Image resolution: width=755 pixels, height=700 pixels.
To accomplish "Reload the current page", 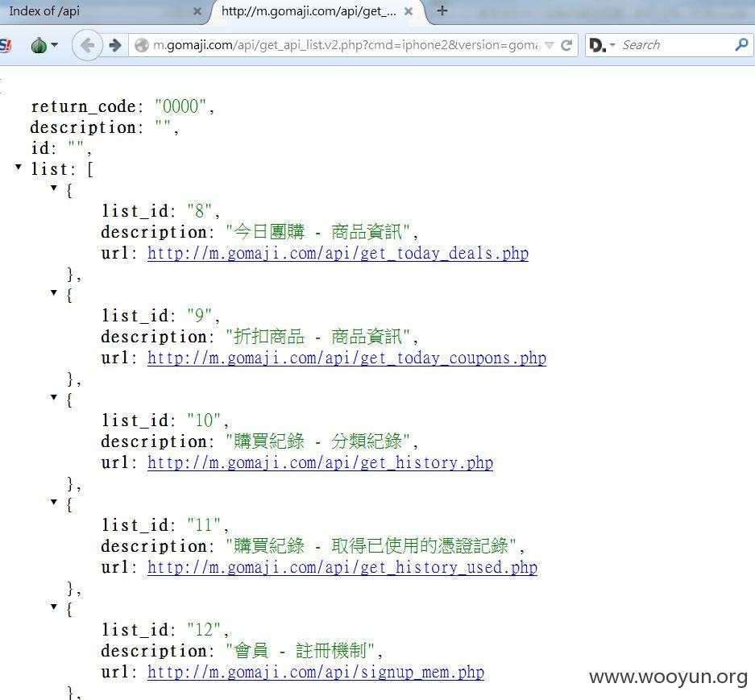I will (x=566, y=45).
